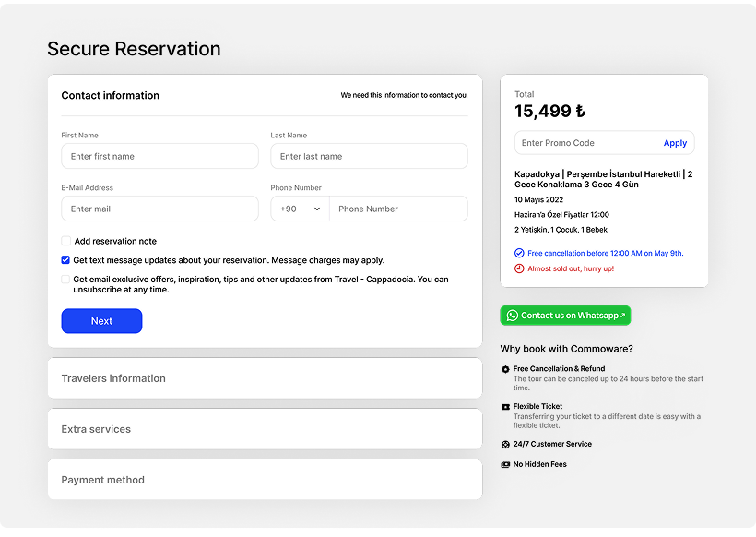This screenshot has width=756, height=537.
Task: Click Contact us on Whatsapp button
Action: (x=565, y=316)
